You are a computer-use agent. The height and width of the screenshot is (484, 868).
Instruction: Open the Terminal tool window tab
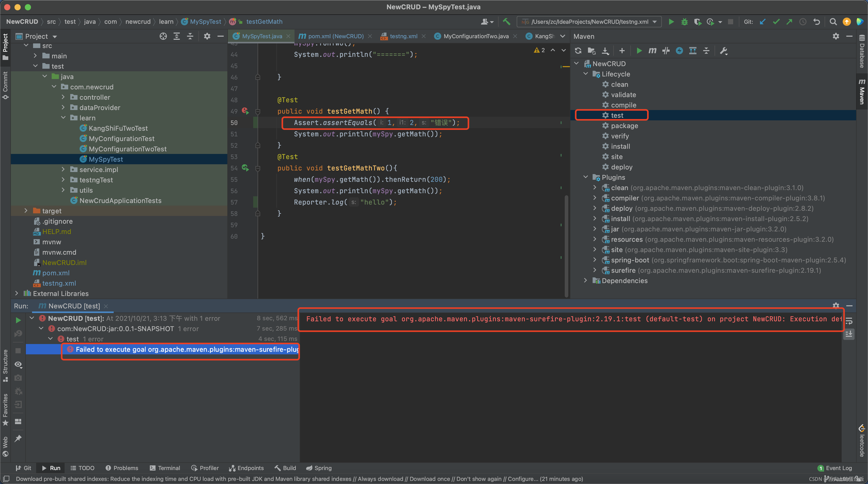tap(165, 468)
